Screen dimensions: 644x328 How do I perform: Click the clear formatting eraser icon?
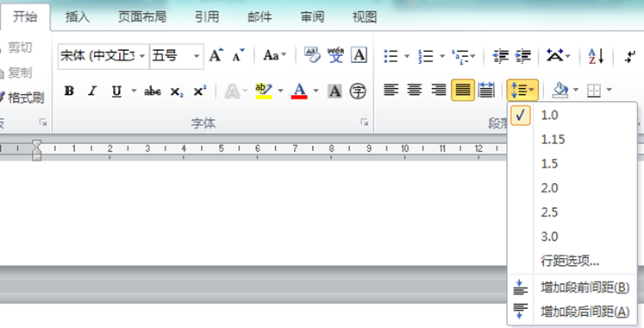coord(312,55)
